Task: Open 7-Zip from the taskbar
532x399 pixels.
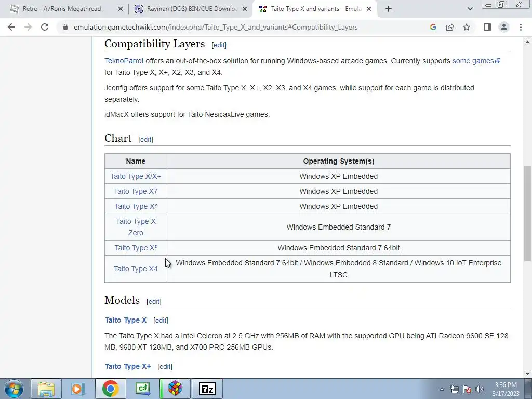Action: pos(207,389)
